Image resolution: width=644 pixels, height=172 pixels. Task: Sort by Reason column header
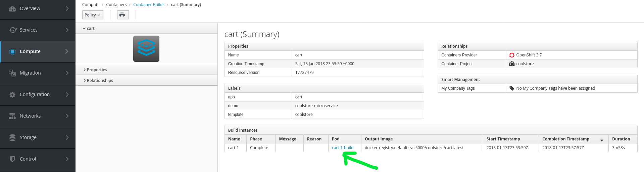point(316,139)
